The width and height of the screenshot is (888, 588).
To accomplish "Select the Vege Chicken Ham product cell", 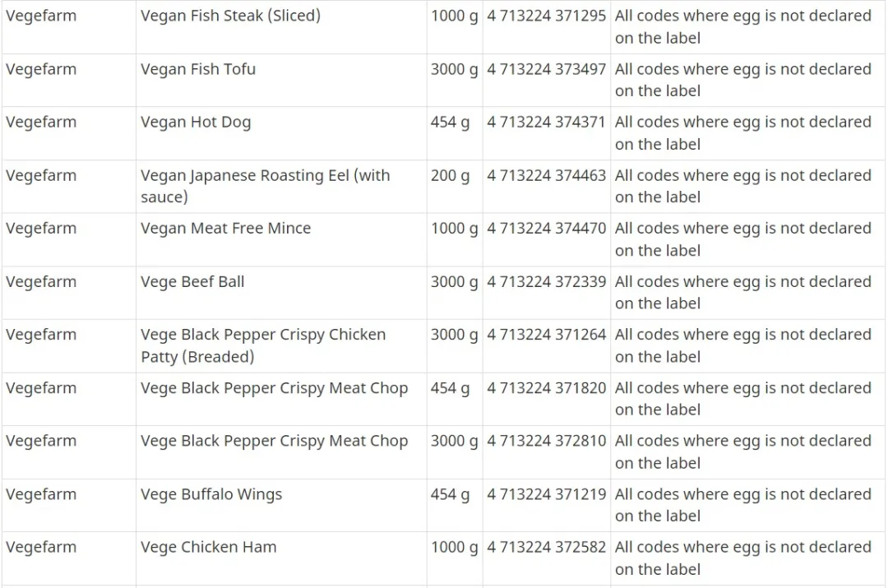I will [281, 558].
